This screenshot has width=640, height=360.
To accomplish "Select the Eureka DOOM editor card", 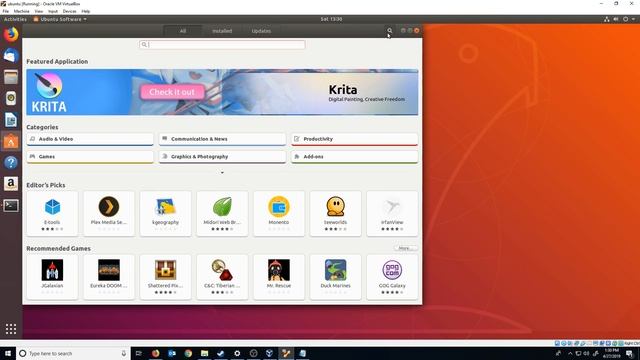I will (x=109, y=277).
